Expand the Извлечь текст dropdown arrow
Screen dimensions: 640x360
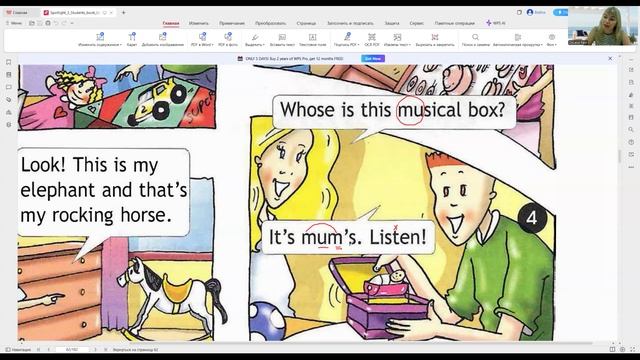(x=409, y=45)
